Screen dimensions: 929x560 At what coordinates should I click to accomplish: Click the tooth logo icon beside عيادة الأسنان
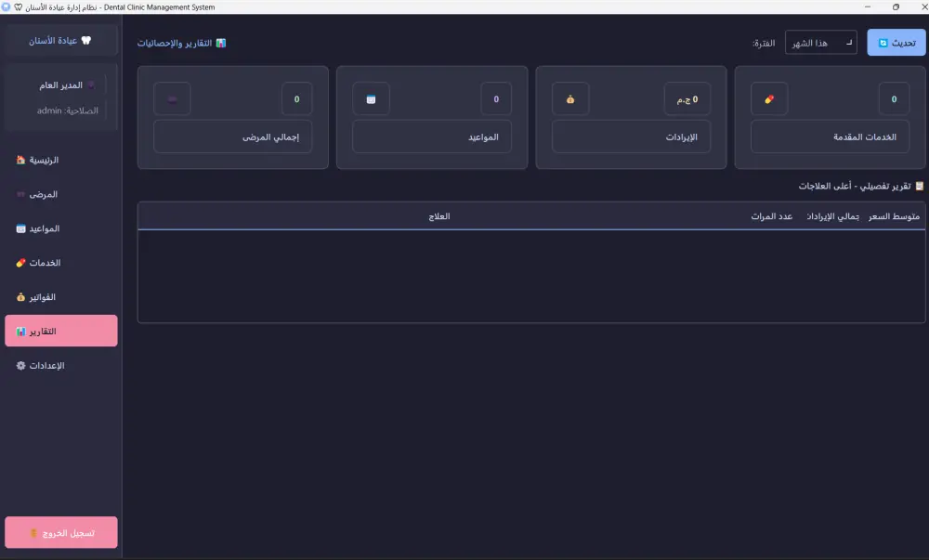click(x=86, y=40)
